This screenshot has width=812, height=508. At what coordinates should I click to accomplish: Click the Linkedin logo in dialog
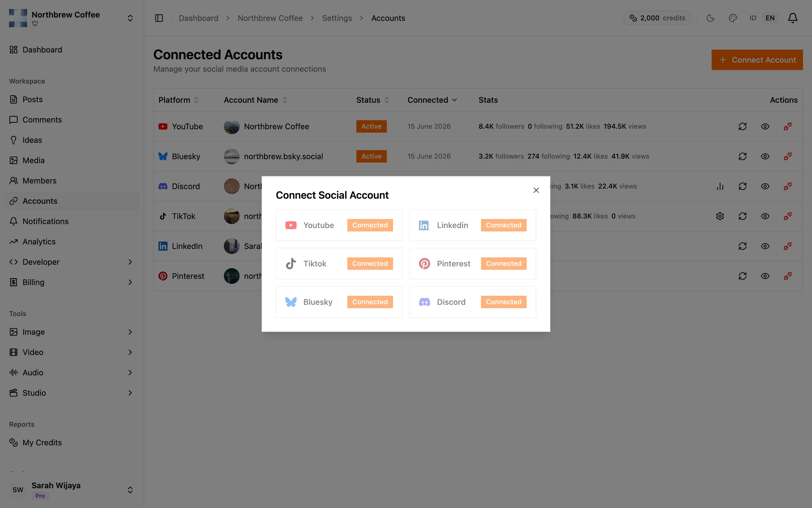(424, 225)
